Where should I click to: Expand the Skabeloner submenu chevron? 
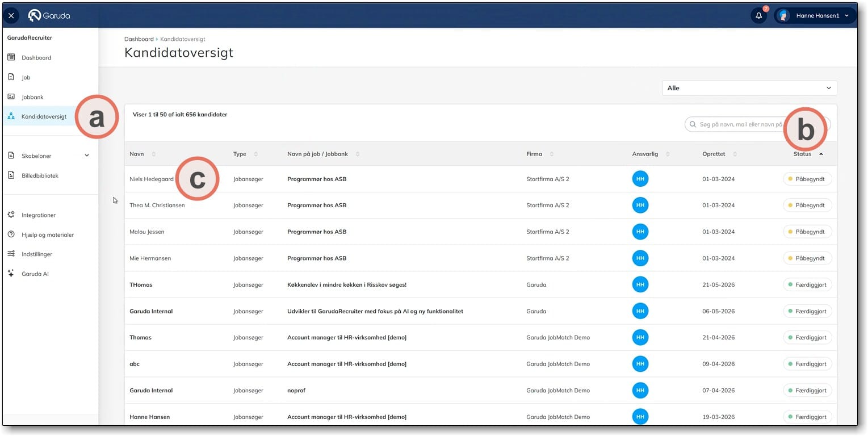click(x=87, y=156)
